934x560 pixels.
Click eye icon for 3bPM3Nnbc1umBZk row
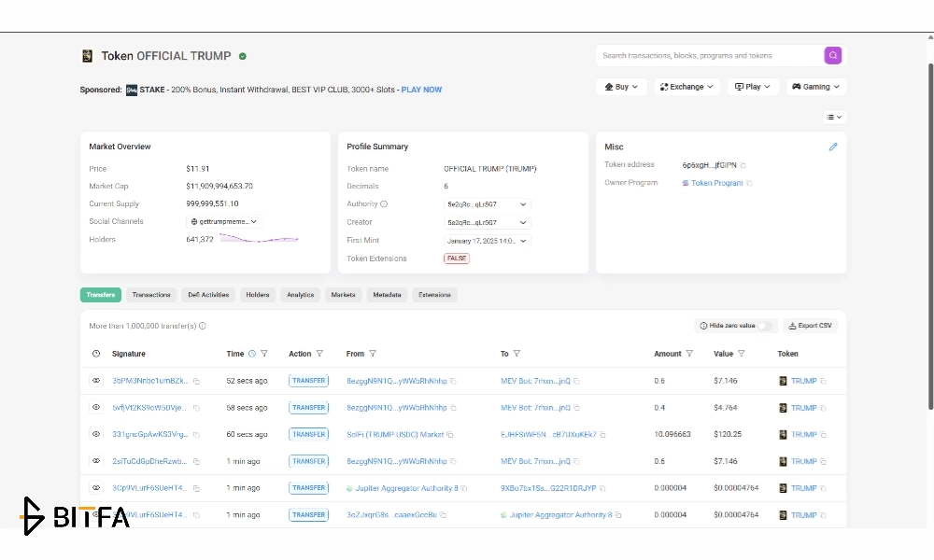[96, 380]
